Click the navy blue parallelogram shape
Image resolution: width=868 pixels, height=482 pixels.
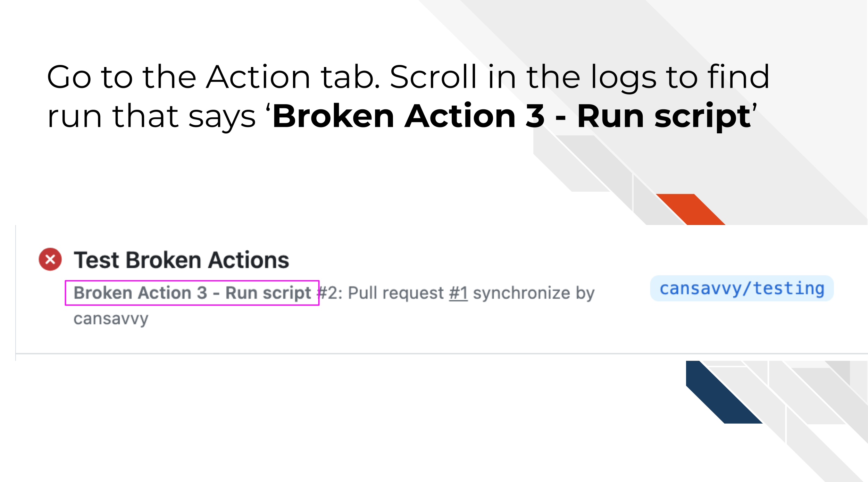[x=724, y=392]
